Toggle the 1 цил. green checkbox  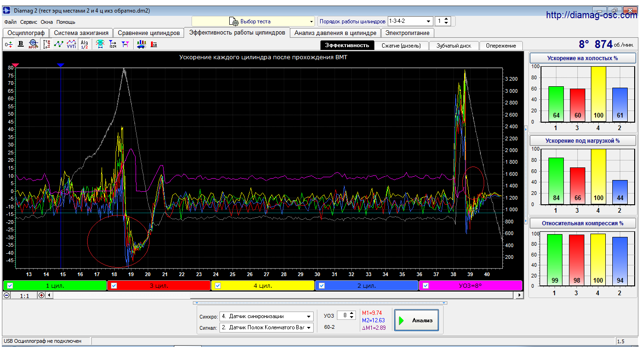coord(10,285)
